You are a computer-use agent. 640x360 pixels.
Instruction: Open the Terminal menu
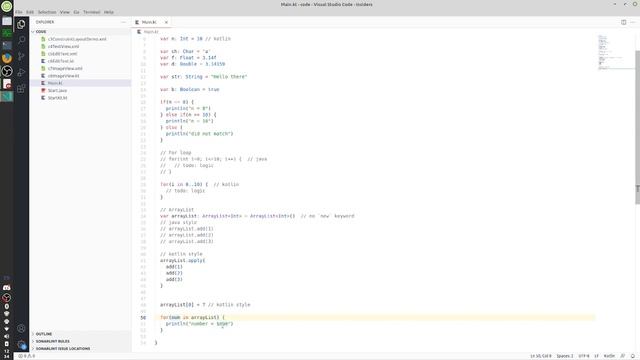(91, 12)
